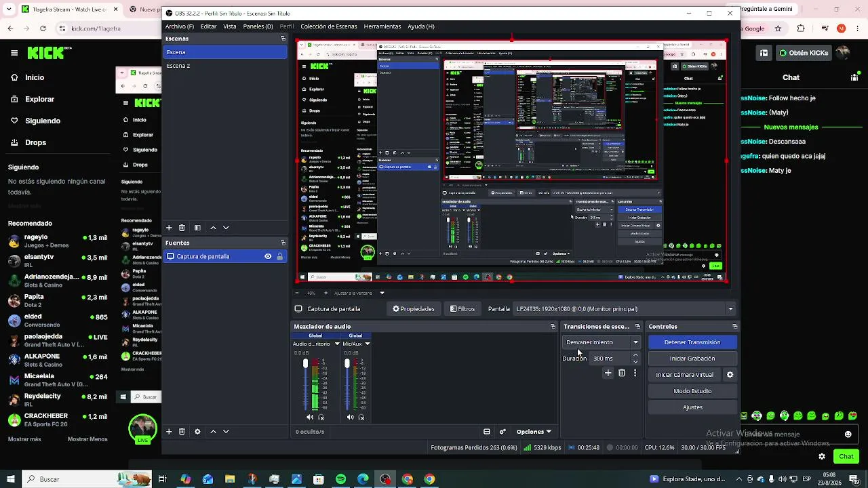868x488 pixels.
Task: Undock the Mezclador de audio panel
Action: (553, 327)
